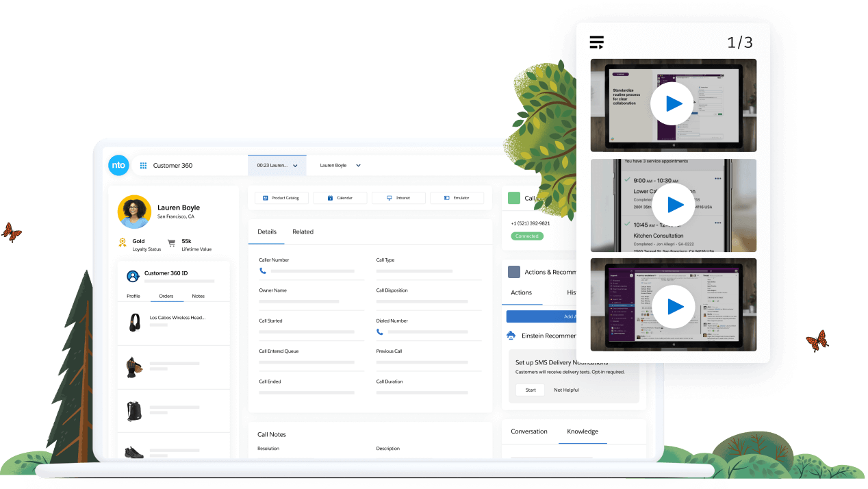Screen dimensions: 868x489
Task: Click the Description field label
Action: (388, 449)
